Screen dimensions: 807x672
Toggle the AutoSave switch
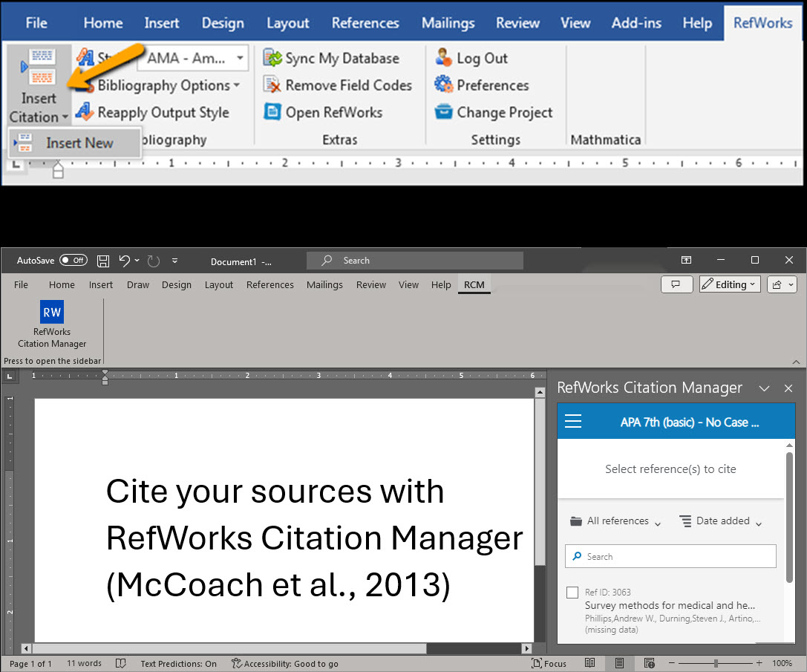coord(73,261)
